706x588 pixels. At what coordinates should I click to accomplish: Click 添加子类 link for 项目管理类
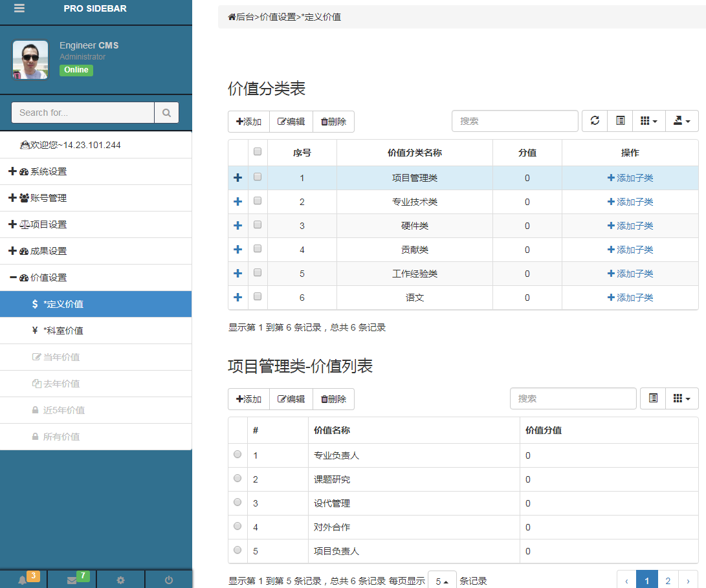pyautogui.click(x=630, y=178)
